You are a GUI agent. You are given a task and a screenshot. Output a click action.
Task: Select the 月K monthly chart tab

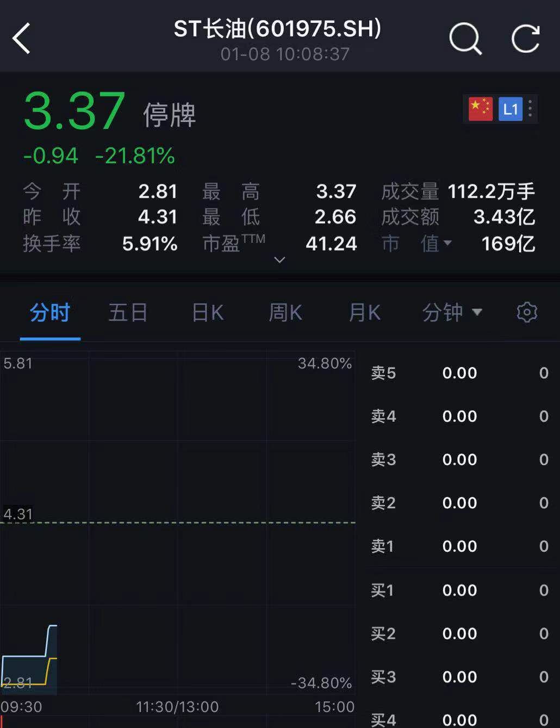tap(363, 313)
